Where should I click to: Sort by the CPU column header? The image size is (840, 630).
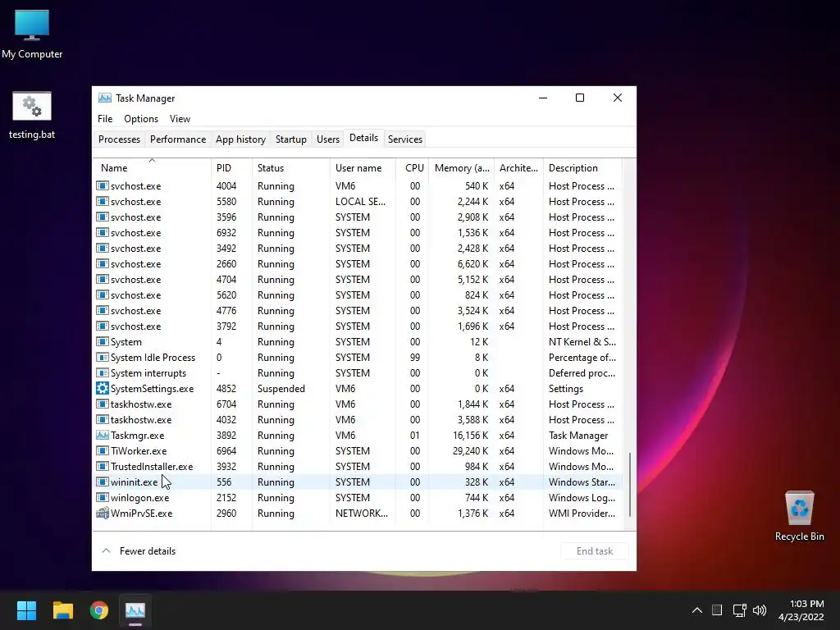(413, 167)
